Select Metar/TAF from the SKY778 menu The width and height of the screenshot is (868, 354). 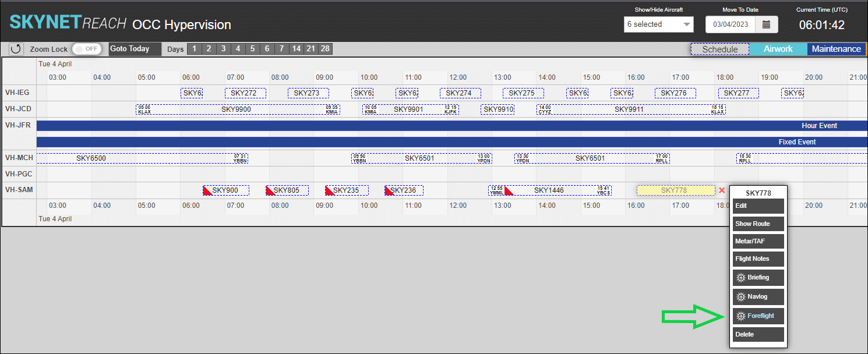758,240
